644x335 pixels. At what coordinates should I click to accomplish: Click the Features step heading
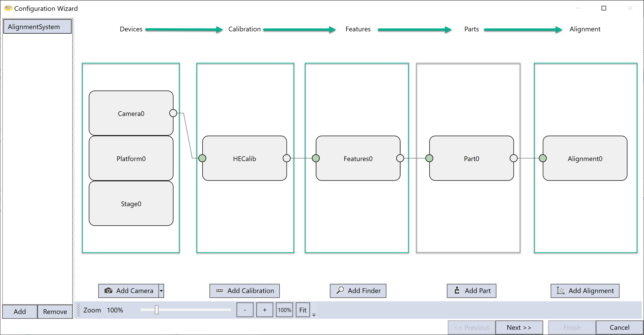tap(358, 29)
